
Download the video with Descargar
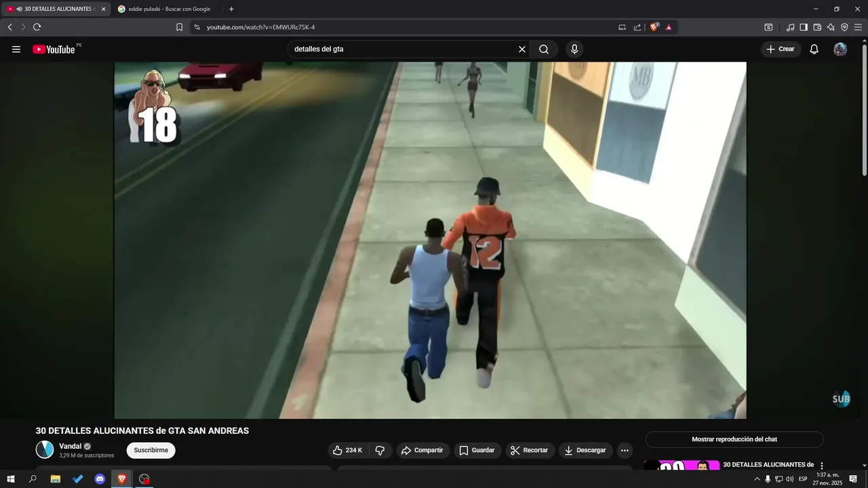point(586,450)
